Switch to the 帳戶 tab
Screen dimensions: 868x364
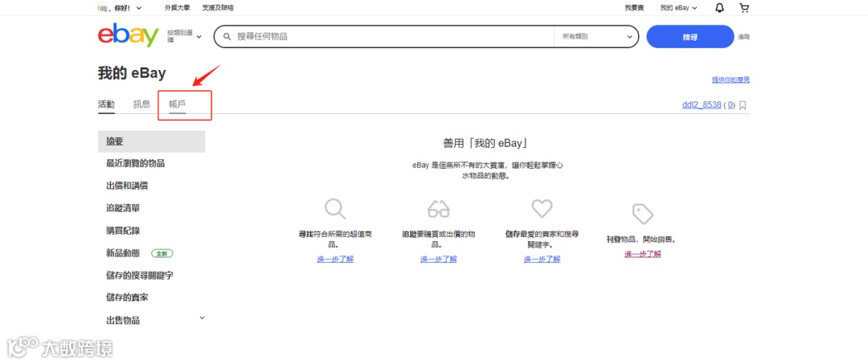point(177,104)
